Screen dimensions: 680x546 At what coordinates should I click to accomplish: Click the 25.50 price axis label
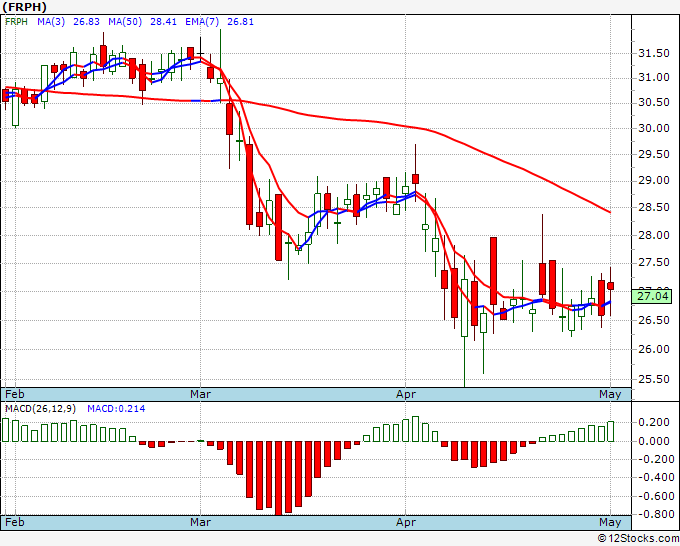pyautogui.click(x=654, y=379)
